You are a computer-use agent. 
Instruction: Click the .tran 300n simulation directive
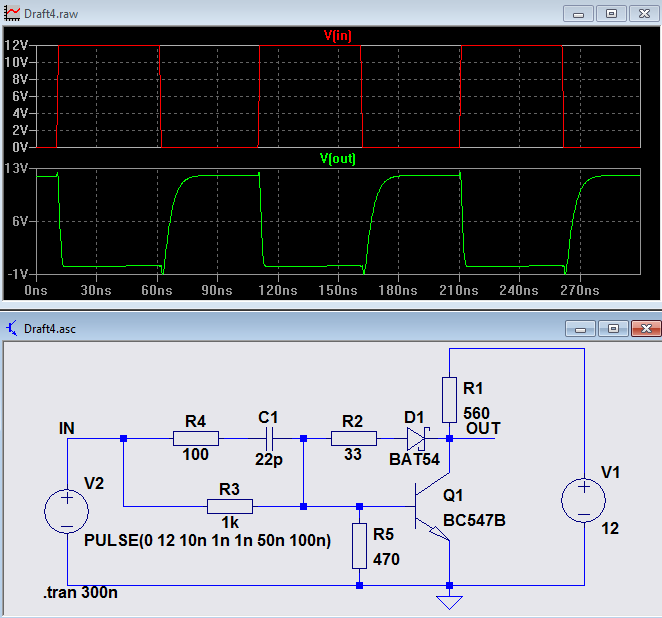tap(81, 594)
